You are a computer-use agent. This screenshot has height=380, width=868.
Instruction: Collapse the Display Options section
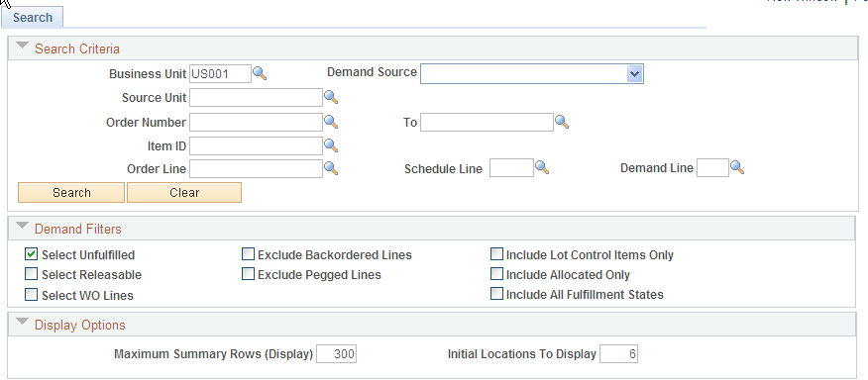22,322
